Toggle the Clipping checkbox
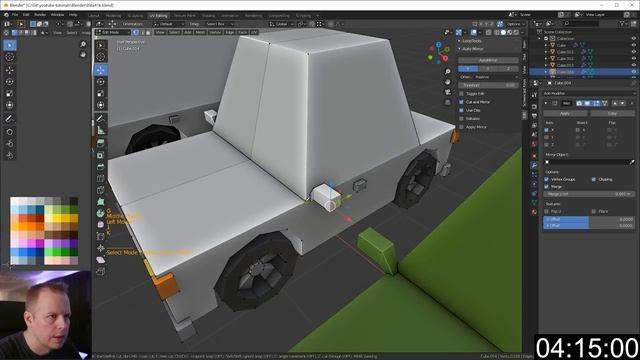The width and height of the screenshot is (640, 360). point(594,179)
